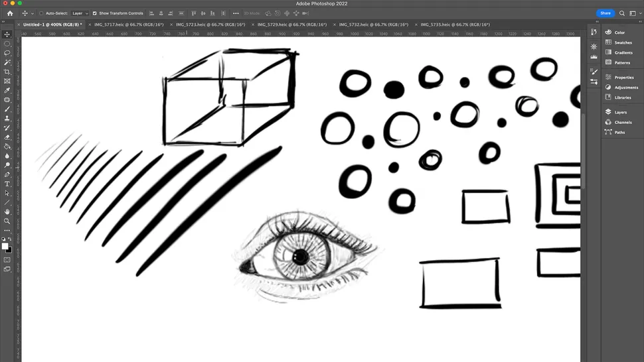Select the Hand tool

(x=7, y=211)
